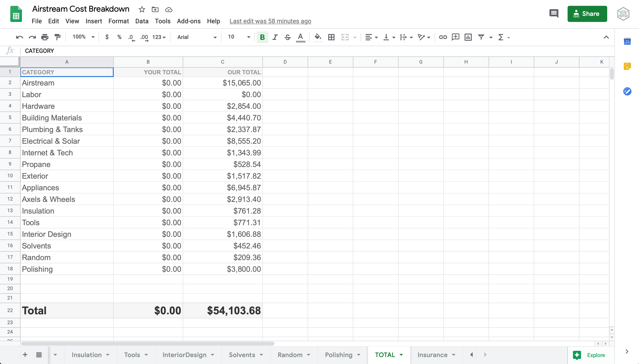Star this spreadsheet document
This screenshot has width=639, height=364.
[x=142, y=9]
